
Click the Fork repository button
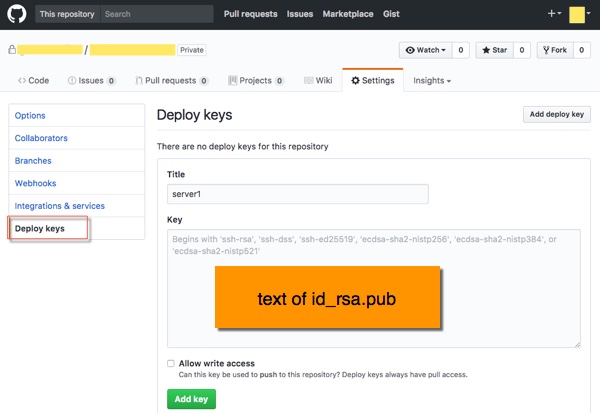tap(555, 50)
